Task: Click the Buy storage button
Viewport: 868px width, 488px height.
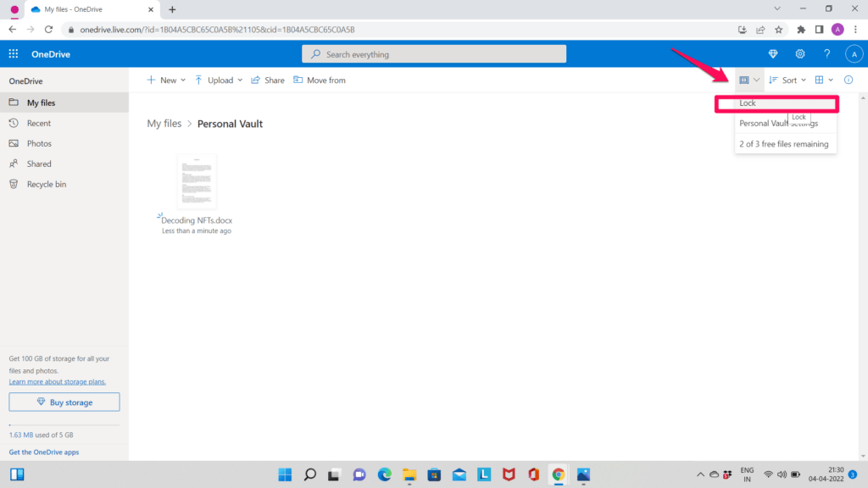Action: (x=64, y=402)
